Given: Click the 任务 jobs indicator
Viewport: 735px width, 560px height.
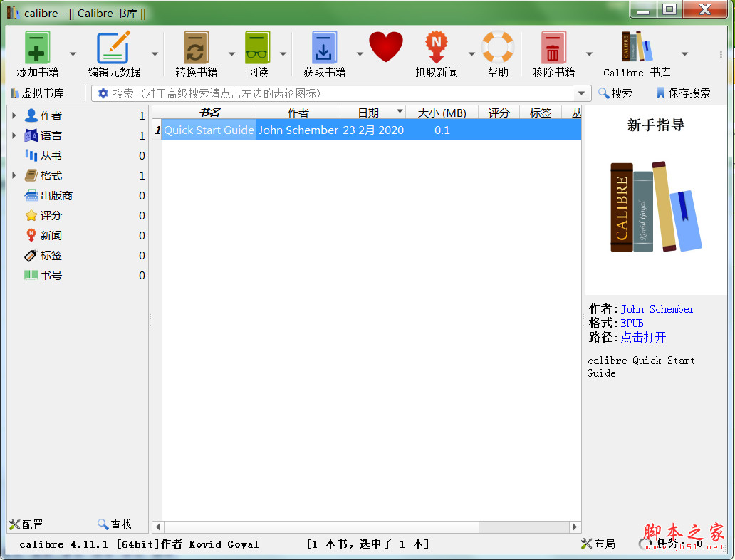Looking at the screenshot, I should pyautogui.click(x=671, y=544).
